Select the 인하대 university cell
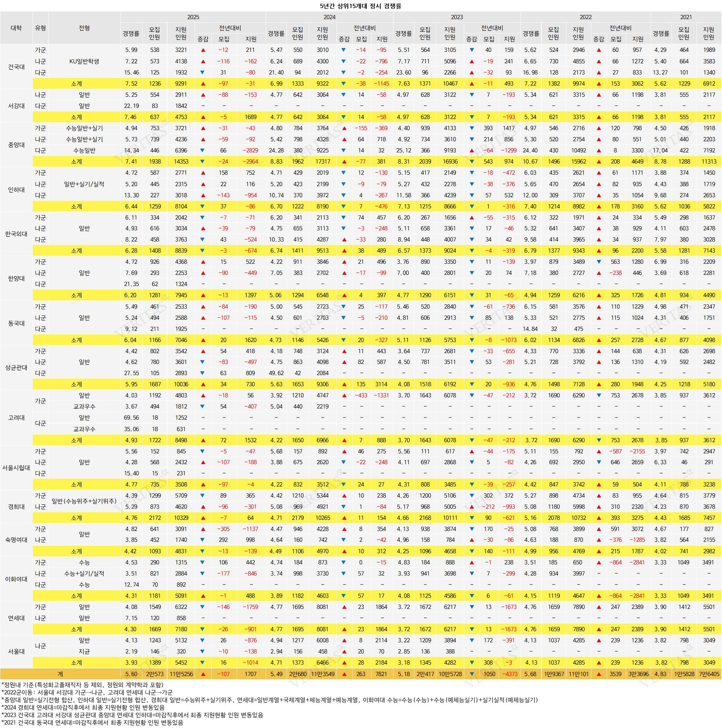722x728 pixels. [x=16, y=190]
